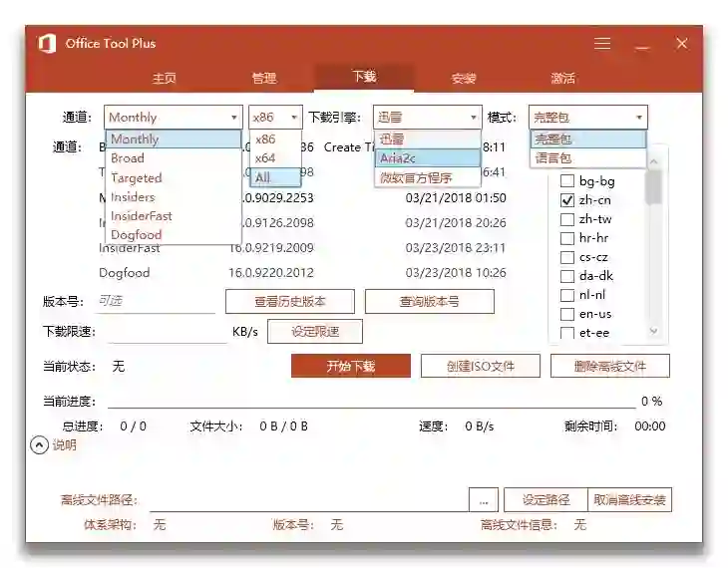Choose Broad in channel list

click(174, 158)
